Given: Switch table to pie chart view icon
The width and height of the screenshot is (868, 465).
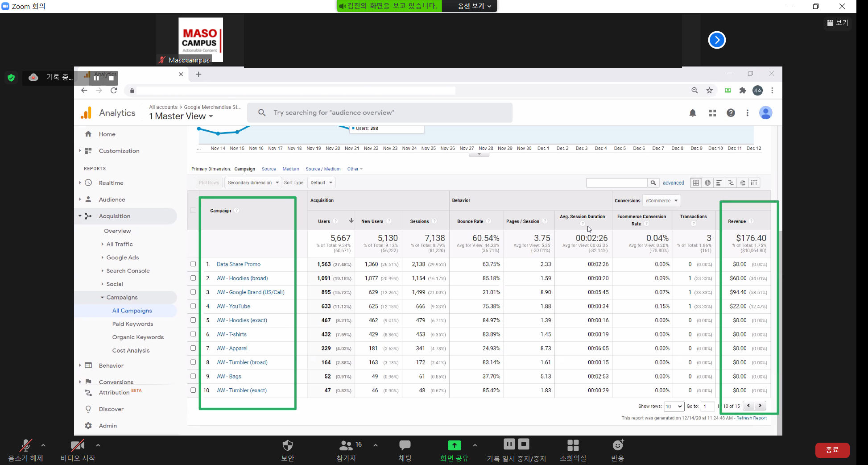Looking at the screenshot, I should tap(707, 183).
